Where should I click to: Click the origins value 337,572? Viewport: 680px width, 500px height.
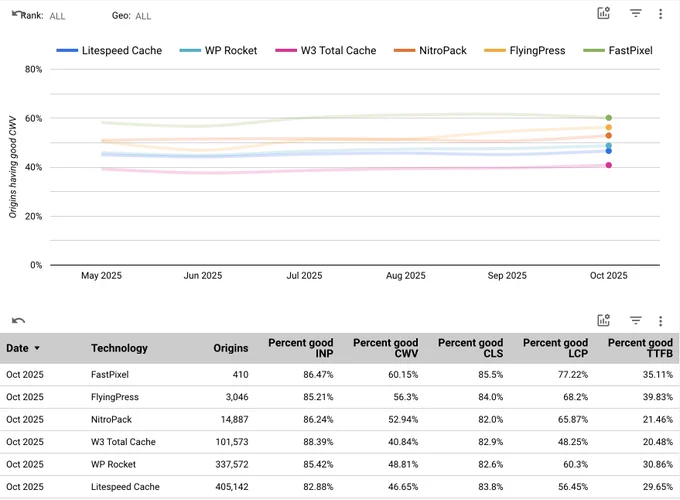click(232, 464)
